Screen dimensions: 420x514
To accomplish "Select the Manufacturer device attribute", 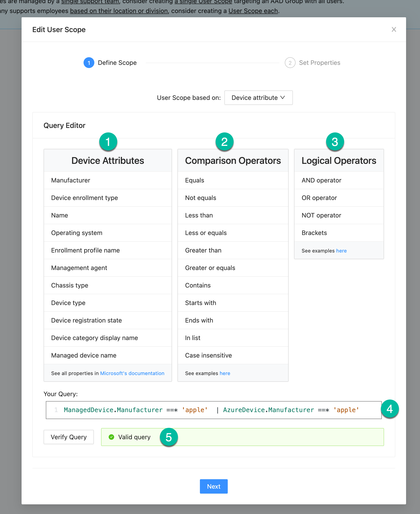I will point(71,180).
